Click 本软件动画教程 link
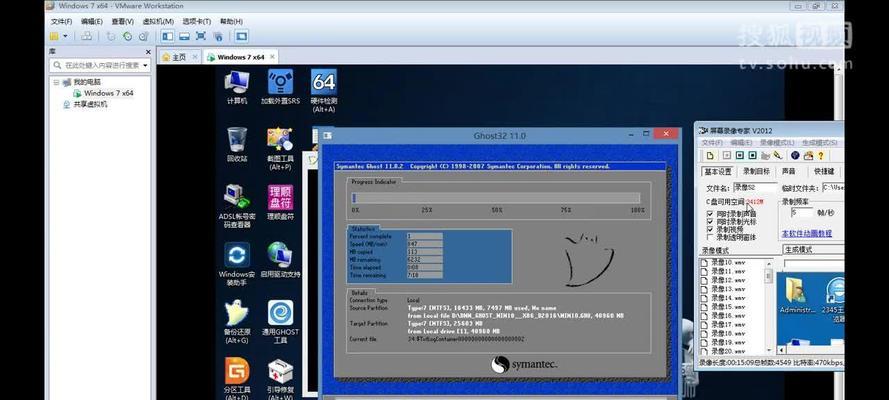889x400 pixels. tap(807, 233)
